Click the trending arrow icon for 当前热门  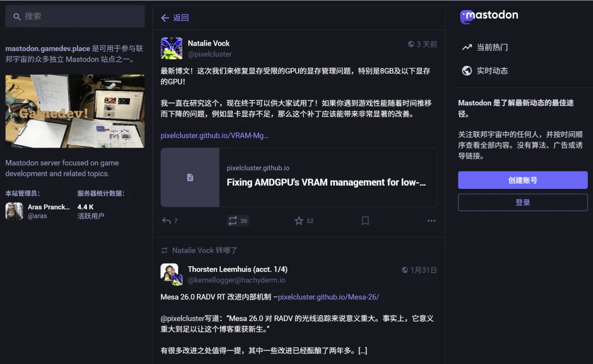[467, 47]
